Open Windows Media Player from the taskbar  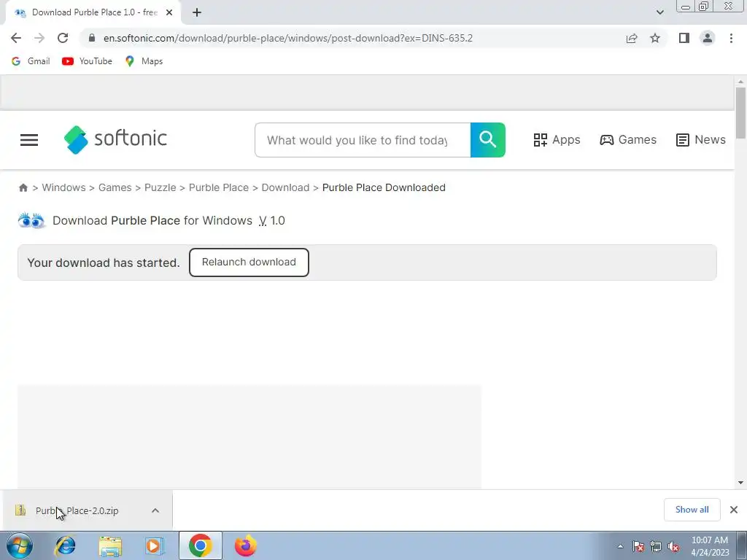tap(154, 545)
